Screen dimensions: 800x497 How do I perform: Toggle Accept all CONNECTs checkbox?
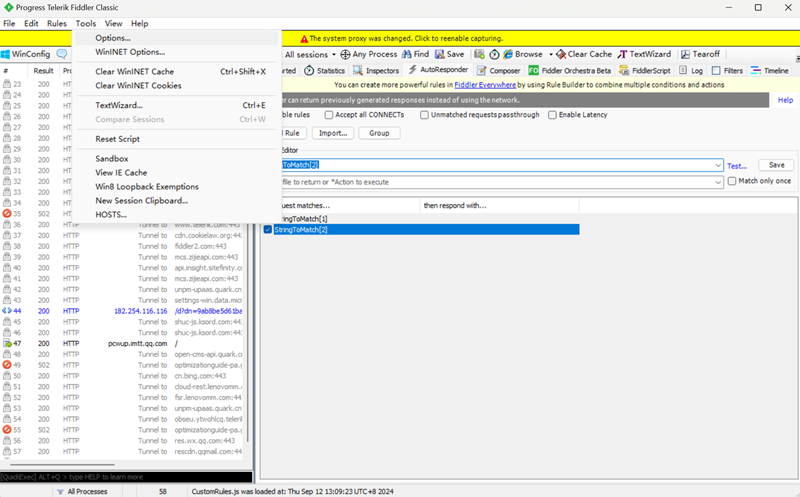[x=329, y=115]
